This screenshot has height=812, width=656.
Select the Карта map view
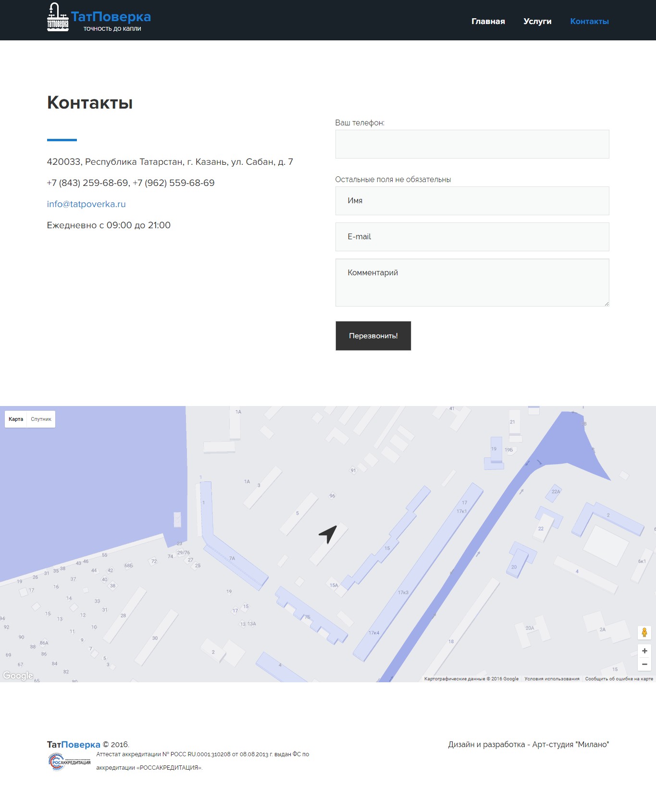coord(16,419)
